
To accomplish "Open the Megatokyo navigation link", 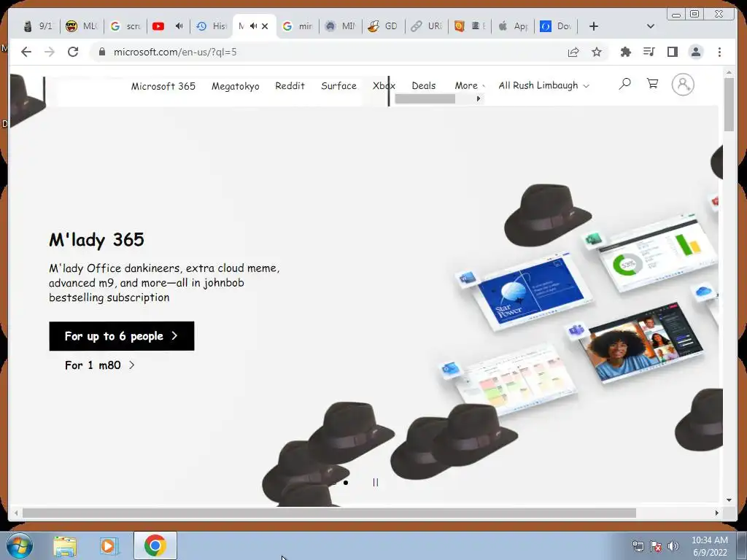I will (236, 86).
